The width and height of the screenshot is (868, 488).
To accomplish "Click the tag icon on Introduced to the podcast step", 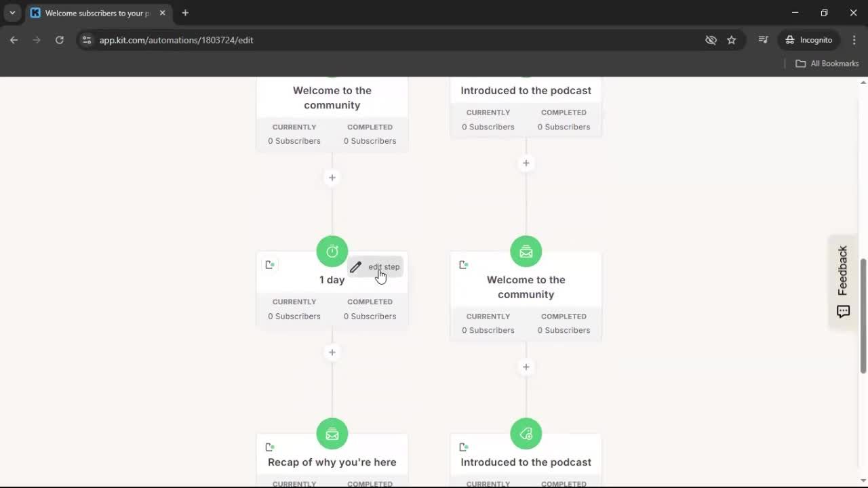I will coord(526,433).
